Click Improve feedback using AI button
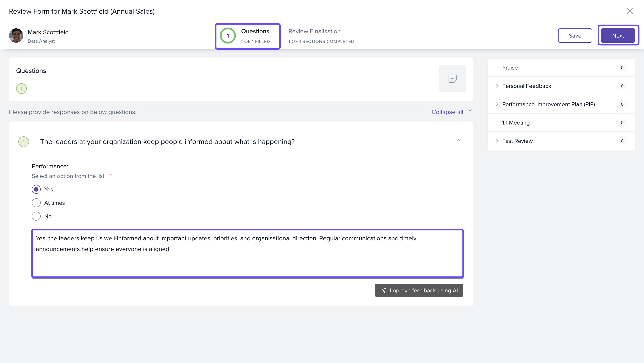The image size is (644, 363). point(419,290)
